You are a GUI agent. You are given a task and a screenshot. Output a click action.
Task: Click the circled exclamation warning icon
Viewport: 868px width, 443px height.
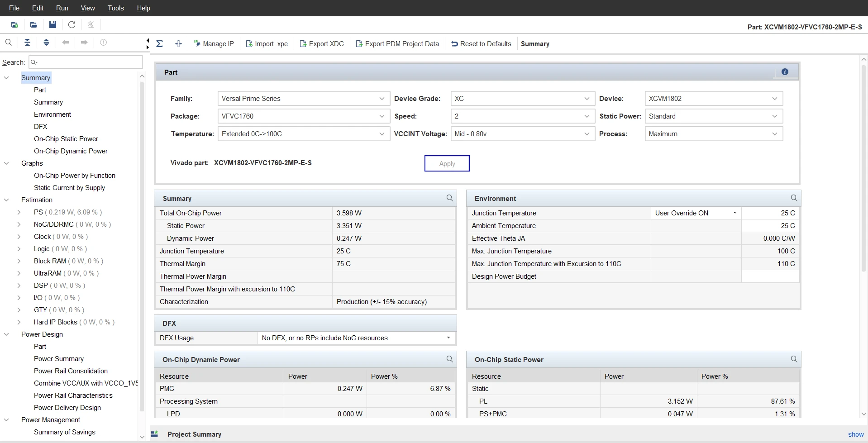click(103, 43)
